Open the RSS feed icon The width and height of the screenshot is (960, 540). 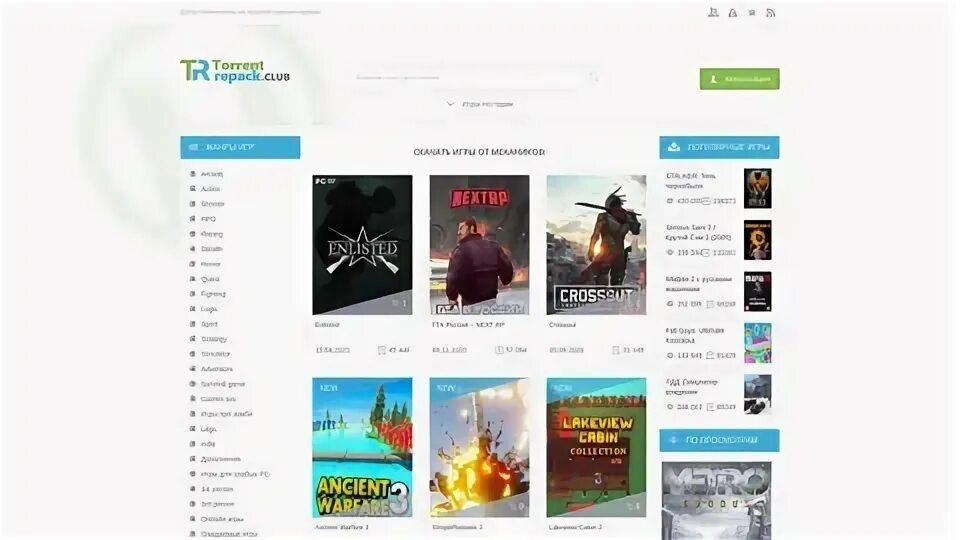[770, 13]
